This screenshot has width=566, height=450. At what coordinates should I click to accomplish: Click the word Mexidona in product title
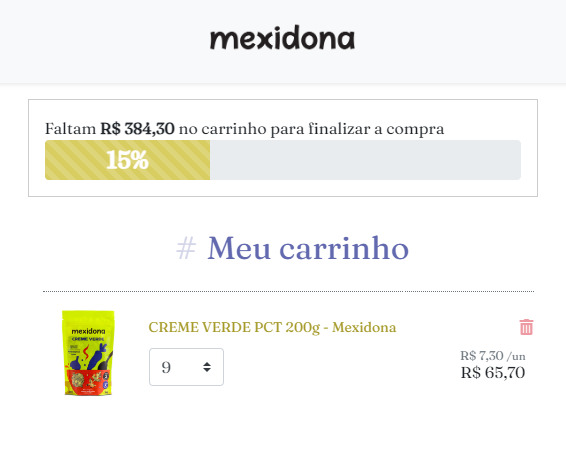coord(364,327)
